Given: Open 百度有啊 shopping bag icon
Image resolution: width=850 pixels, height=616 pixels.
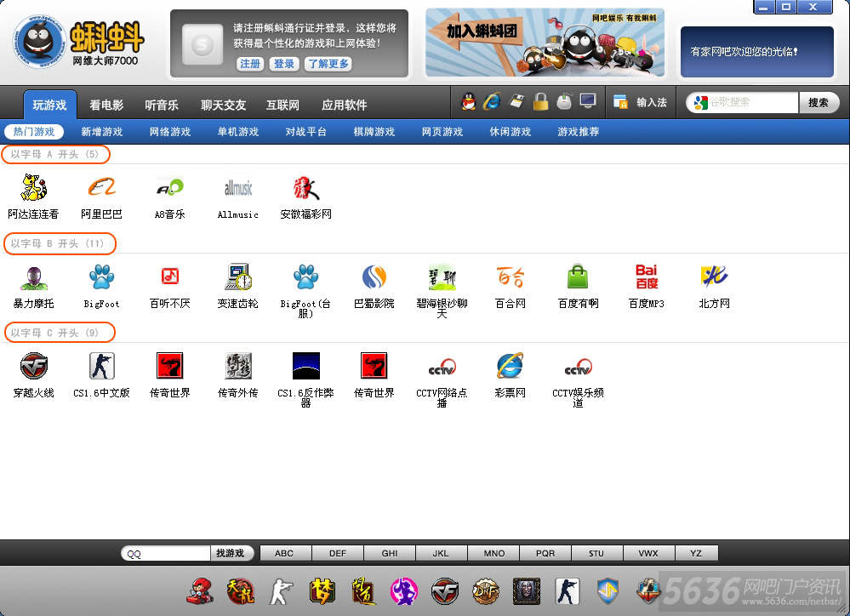Looking at the screenshot, I should (x=578, y=287).
